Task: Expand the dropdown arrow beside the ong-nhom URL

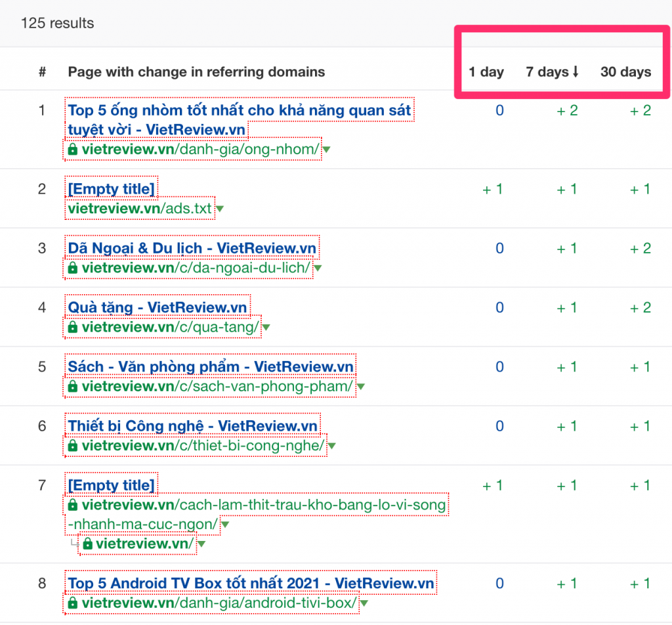Action: pyautogui.click(x=327, y=150)
